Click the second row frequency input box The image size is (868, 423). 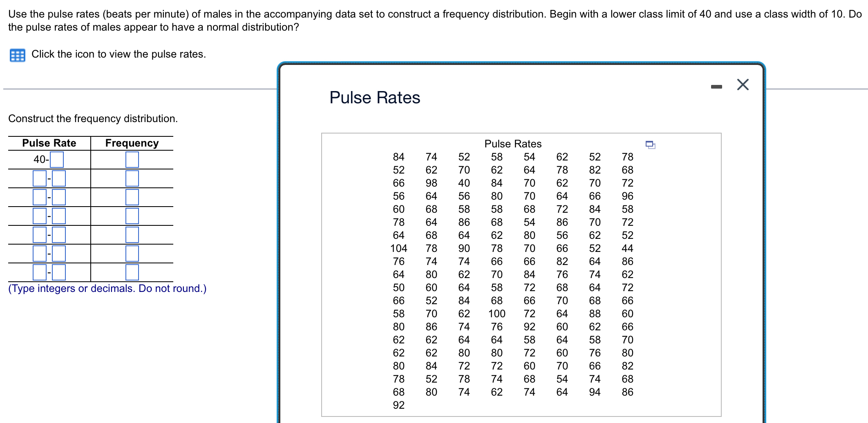[x=132, y=178]
